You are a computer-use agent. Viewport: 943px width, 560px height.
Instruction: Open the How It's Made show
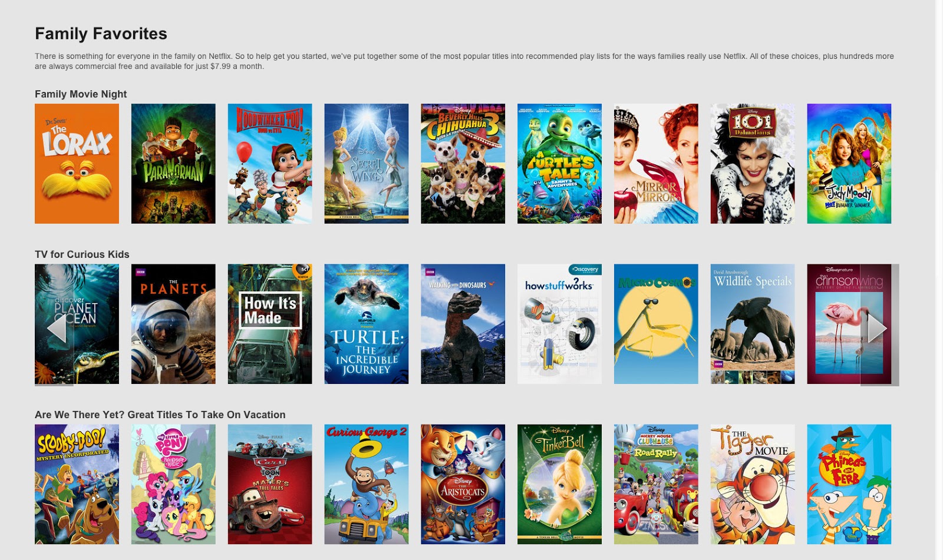270,324
